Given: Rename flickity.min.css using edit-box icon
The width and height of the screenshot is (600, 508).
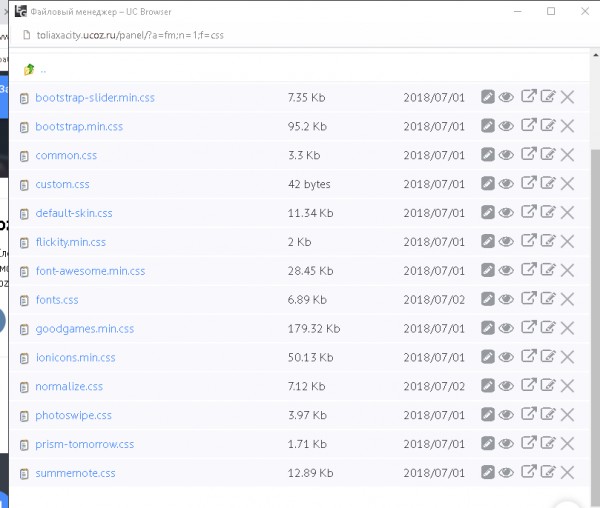Looking at the screenshot, I should tap(548, 240).
